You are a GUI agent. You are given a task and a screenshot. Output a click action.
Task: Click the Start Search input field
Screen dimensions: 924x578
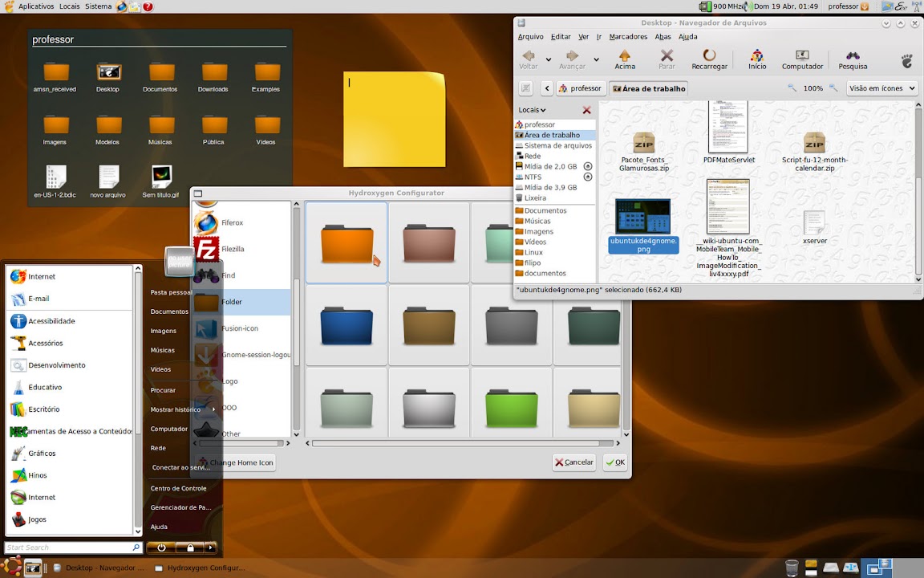click(x=73, y=547)
